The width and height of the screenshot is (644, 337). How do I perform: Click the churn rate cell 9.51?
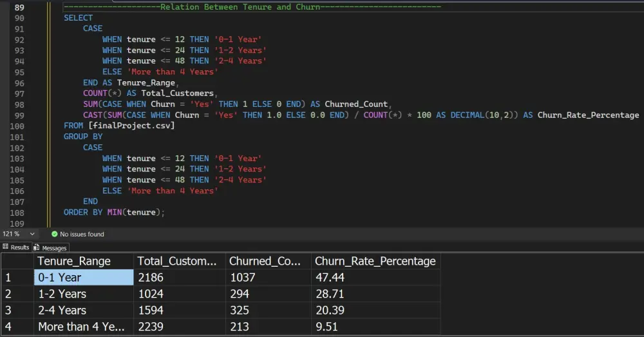pos(375,327)
